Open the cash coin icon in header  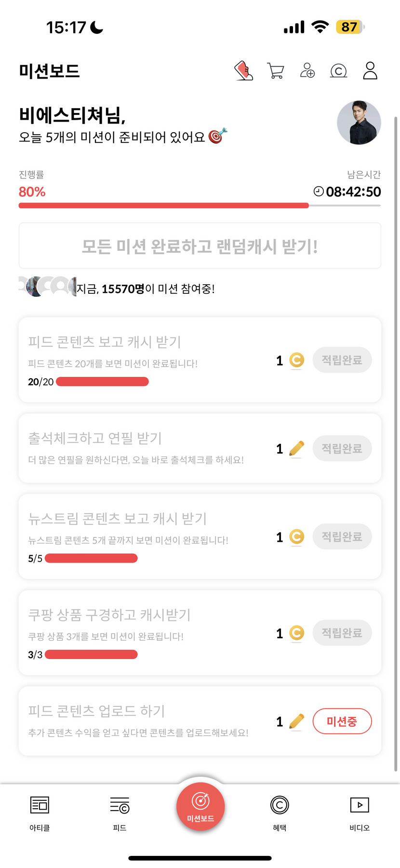(338, 71)
